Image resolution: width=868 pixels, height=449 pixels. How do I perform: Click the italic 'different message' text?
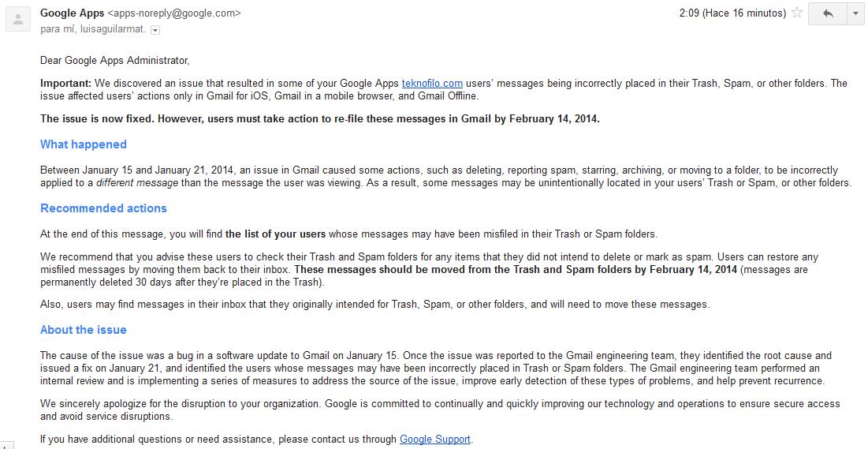[137, 183]
